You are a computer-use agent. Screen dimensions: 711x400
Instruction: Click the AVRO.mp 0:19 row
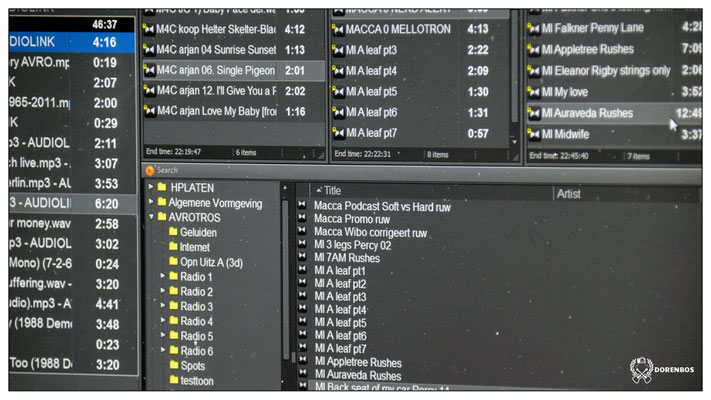pos(72,63)
